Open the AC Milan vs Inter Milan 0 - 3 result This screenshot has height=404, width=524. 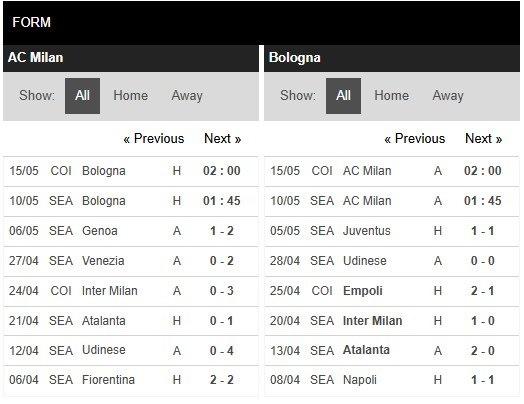pyautogui.click(x=222, y=291)
